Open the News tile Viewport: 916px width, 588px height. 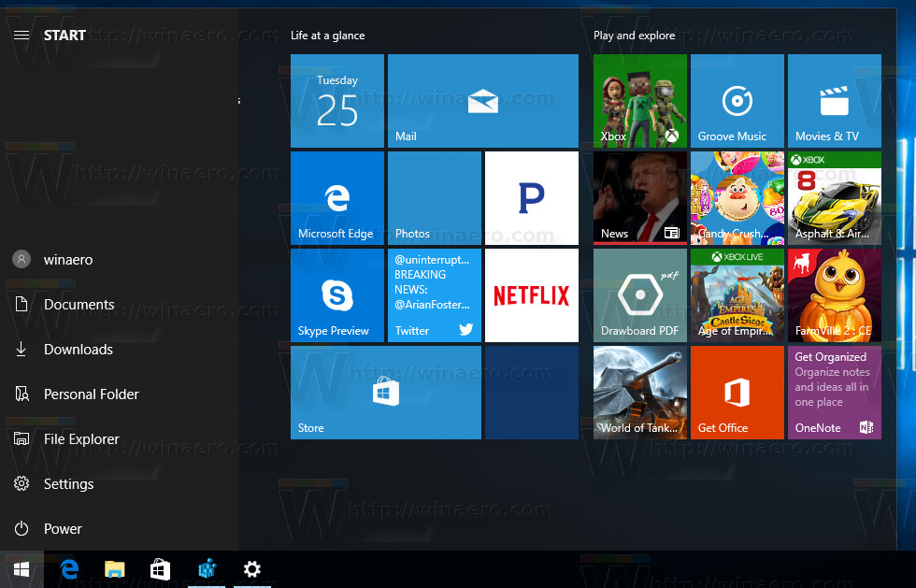coord(639,197)
